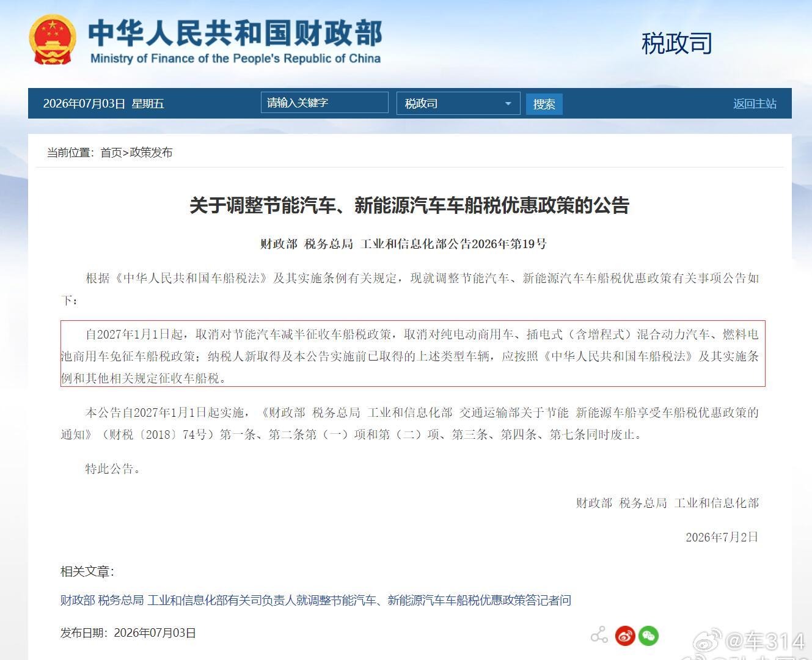Screen dimensions: 812x660
Task: Click paragraph starting 本公告自2027年1月1日起实施
Action: [x=409, y=424]
